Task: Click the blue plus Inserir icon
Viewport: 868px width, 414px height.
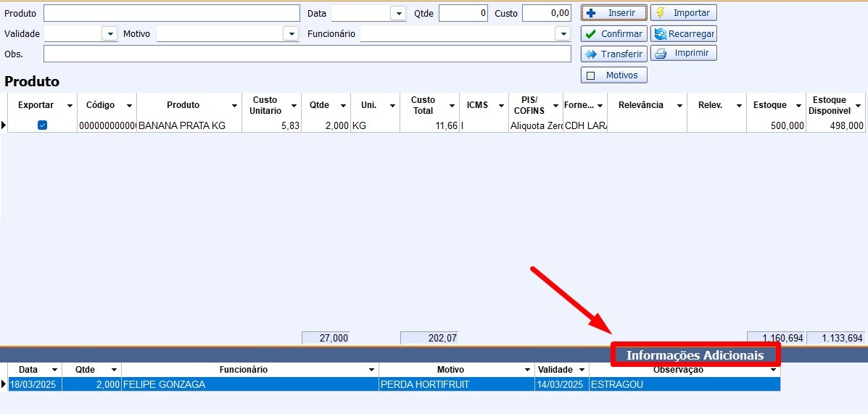Action: [591, 13]
